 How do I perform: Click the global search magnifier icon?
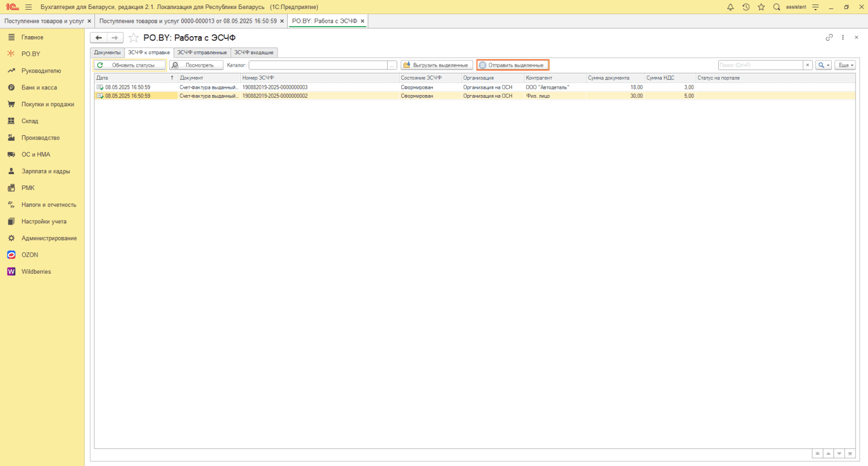[x=776, y=7]
